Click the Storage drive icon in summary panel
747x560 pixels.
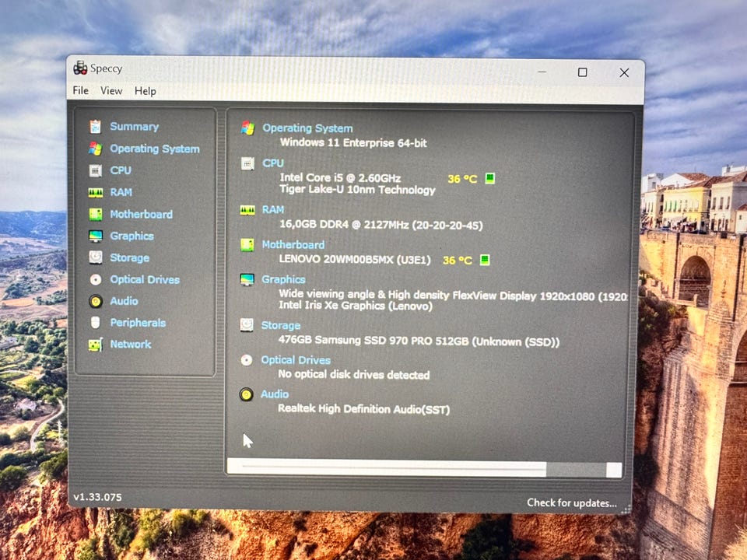[247, 325]
